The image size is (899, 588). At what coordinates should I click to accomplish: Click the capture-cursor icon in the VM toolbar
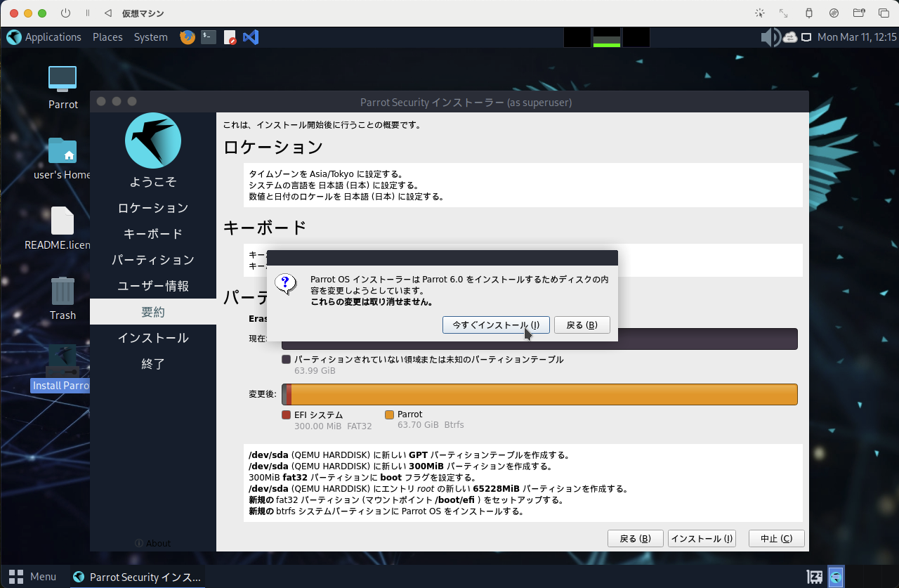[x=759, y=13]
